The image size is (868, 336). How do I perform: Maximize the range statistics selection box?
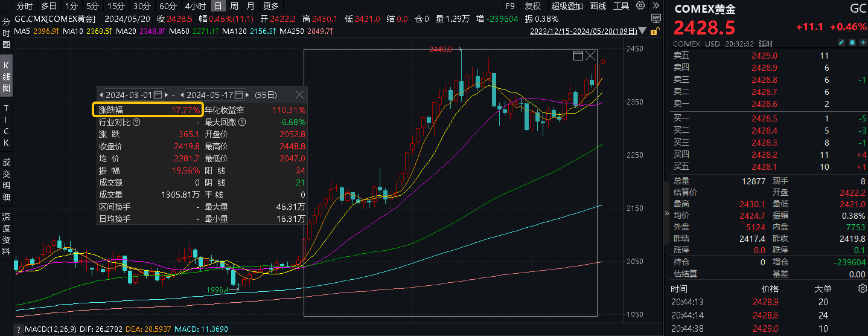coord(578,56)
